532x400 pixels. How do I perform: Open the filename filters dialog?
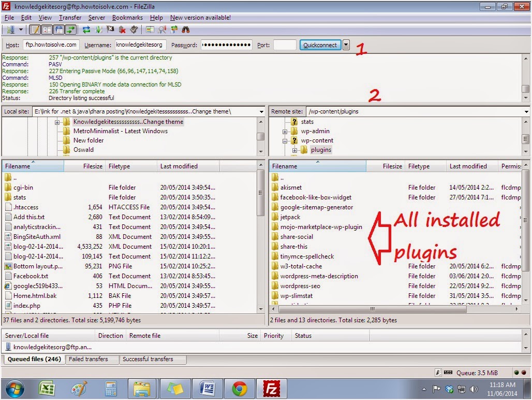(163, 28)
